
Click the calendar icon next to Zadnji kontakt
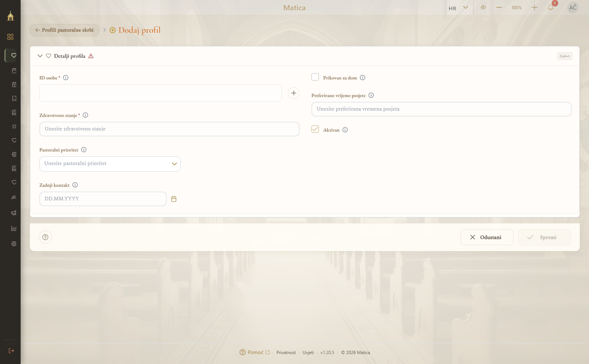tap(174, 199)
